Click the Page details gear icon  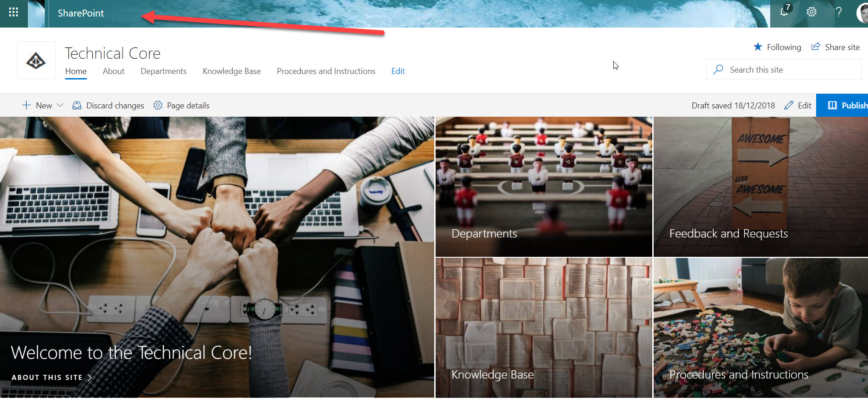(x=158, y=105)
